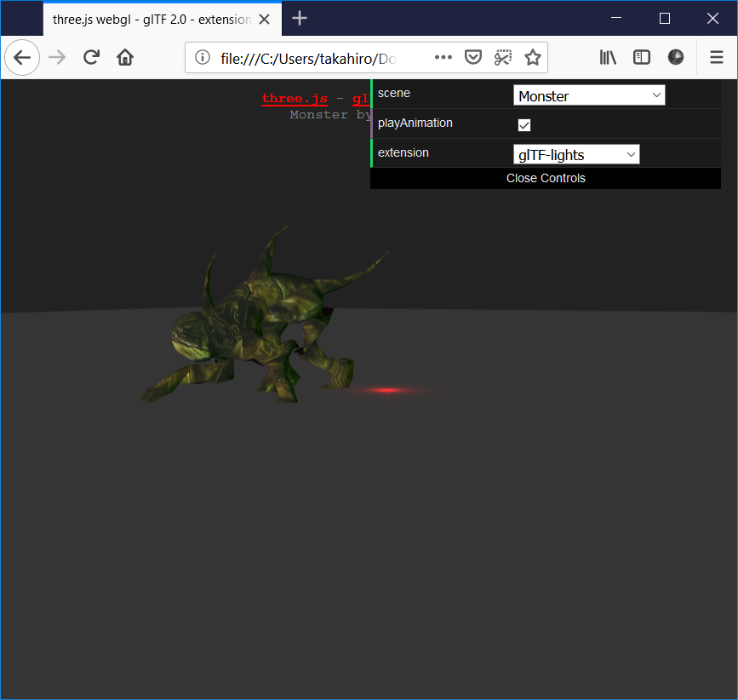Go back with the browser back arrow
This screenshot has height=700, width=738.
click(22, 58)
